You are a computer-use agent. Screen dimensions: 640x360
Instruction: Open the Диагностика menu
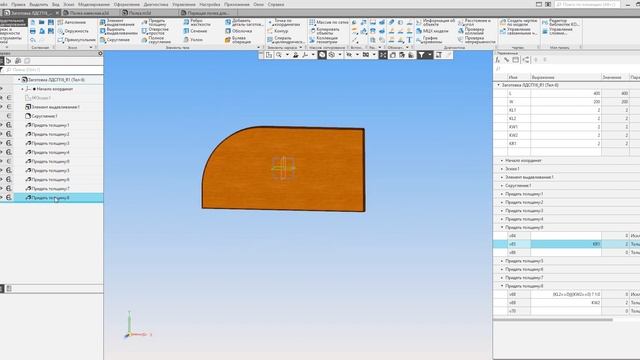pos(156,4)
